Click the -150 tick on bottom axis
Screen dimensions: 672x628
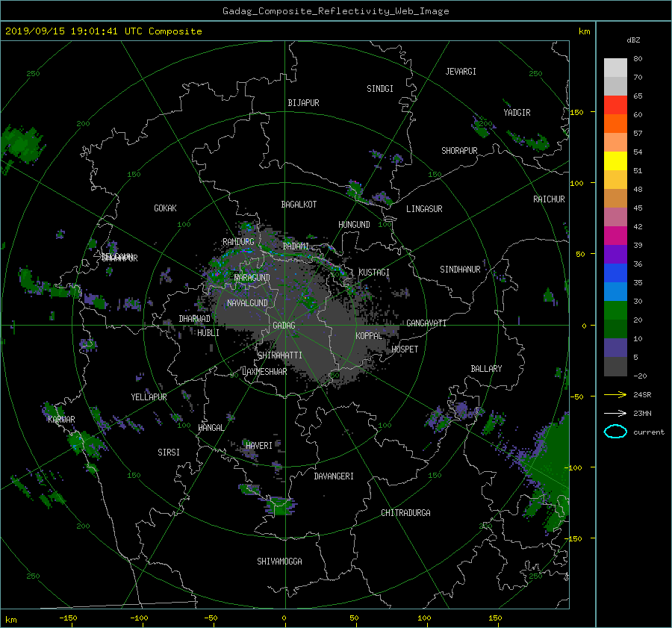coord(68,618)
